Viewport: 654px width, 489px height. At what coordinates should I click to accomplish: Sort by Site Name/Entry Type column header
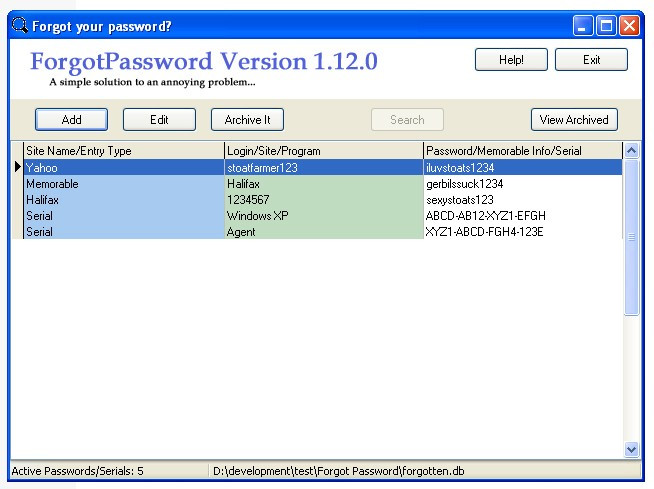point(124,151)
